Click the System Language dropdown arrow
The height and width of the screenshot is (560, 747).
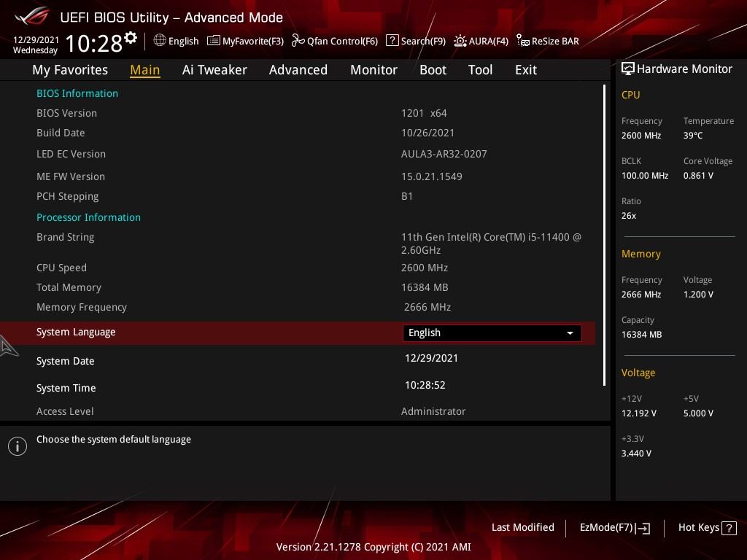point(570,332)
